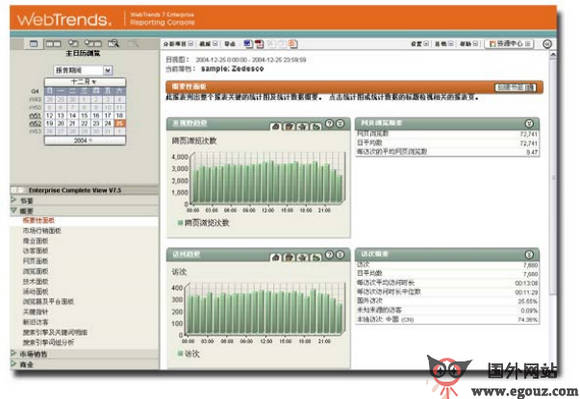Open the 帮助 dropdown in the top toolbar
Screen dimensions: 580x399
click(469, 44)
